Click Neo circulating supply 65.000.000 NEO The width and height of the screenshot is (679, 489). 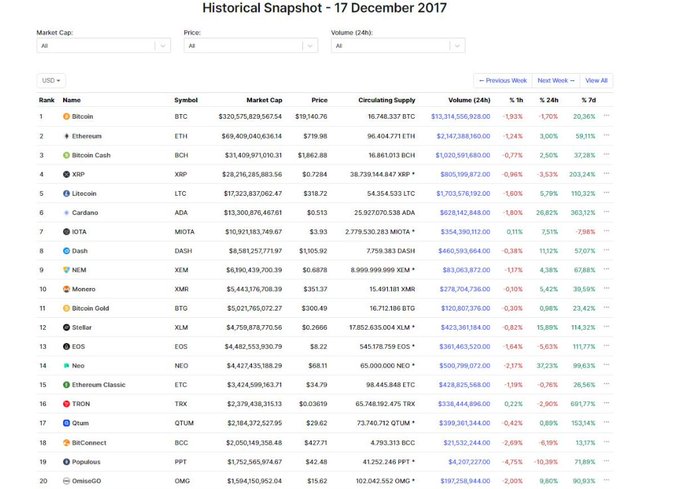click(x=385, y=366)
